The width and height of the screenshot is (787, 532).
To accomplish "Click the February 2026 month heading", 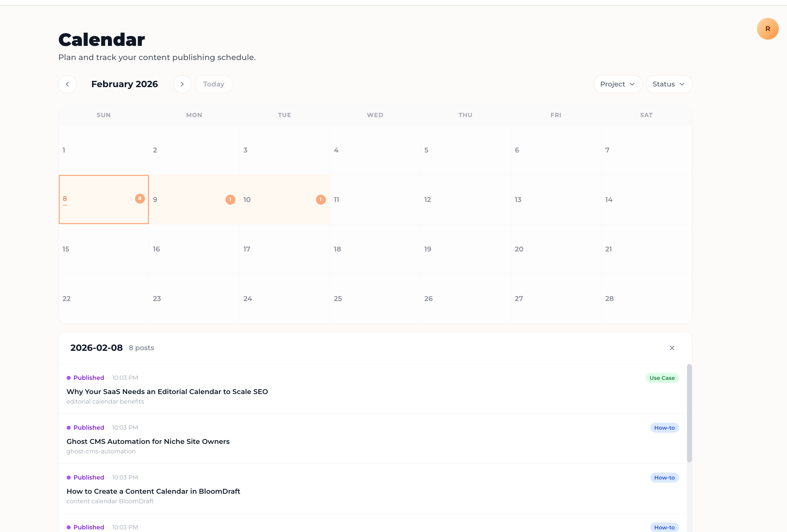I will pos(125,84).
